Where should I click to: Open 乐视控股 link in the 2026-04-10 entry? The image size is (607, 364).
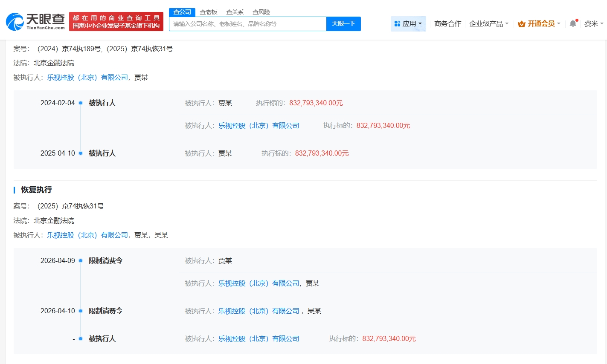pyautogui.click(x=259, y=311)
